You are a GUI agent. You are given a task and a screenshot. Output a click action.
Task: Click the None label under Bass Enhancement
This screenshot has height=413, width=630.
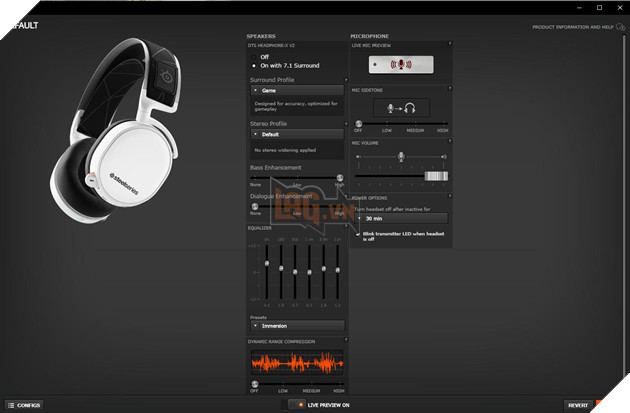256,185
